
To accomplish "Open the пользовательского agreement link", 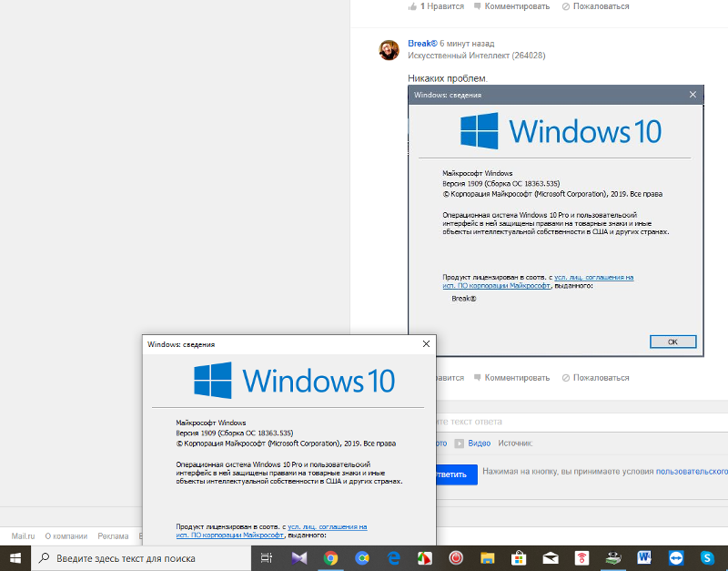I will (692, 471).
